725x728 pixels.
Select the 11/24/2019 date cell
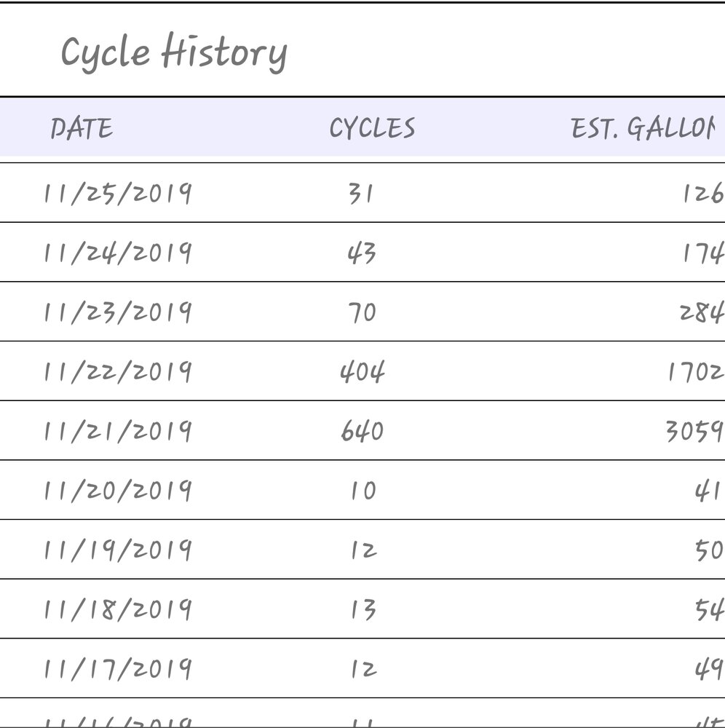[x=117, y=253]
